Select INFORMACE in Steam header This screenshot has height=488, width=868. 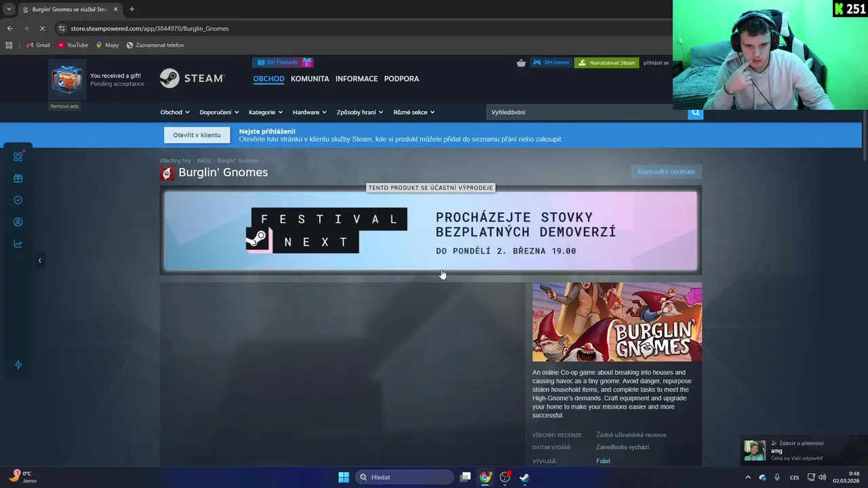[x=357, y=79]
